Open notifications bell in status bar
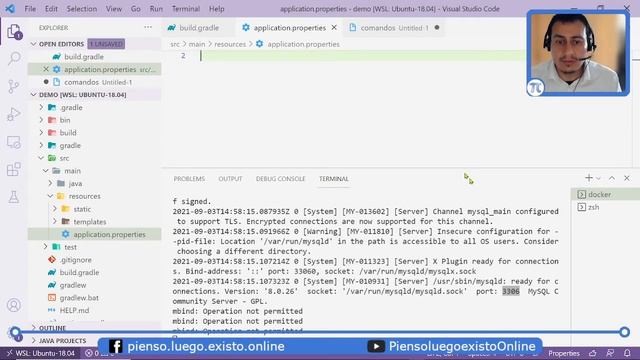The width and height of the screenshot is (640, 360). [x=627, y=353]
